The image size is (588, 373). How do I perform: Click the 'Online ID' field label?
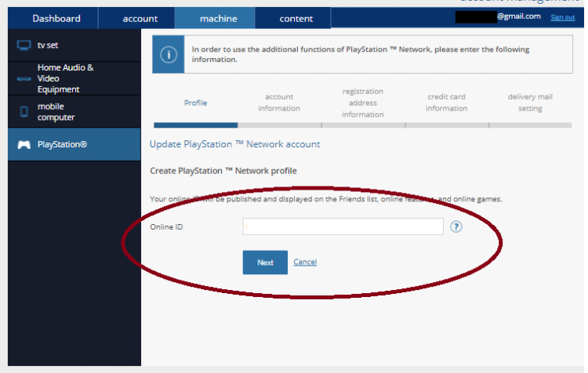pyautogui.click(x=166, y=226)
